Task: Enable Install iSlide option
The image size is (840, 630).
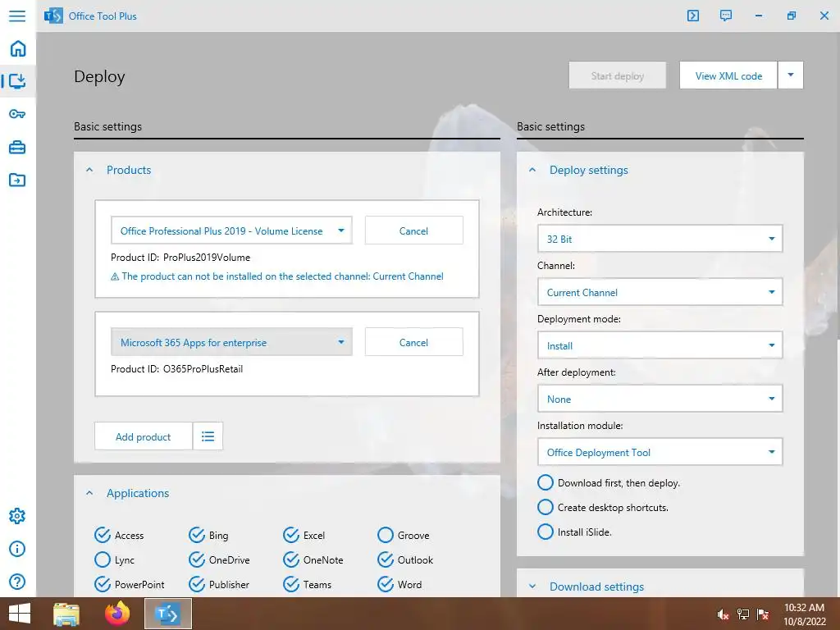Action: (546, 532)
